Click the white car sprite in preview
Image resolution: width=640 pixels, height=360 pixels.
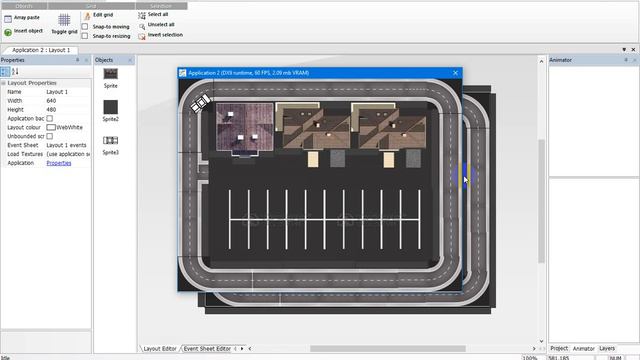pos(200,103)
